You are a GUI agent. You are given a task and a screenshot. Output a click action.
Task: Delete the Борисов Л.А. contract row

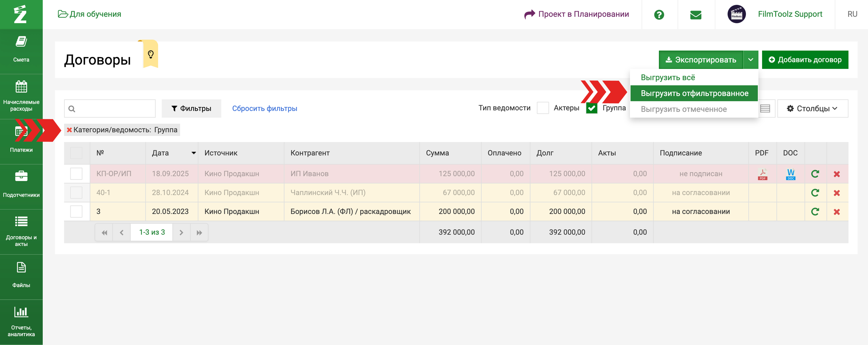click(836, 212)
